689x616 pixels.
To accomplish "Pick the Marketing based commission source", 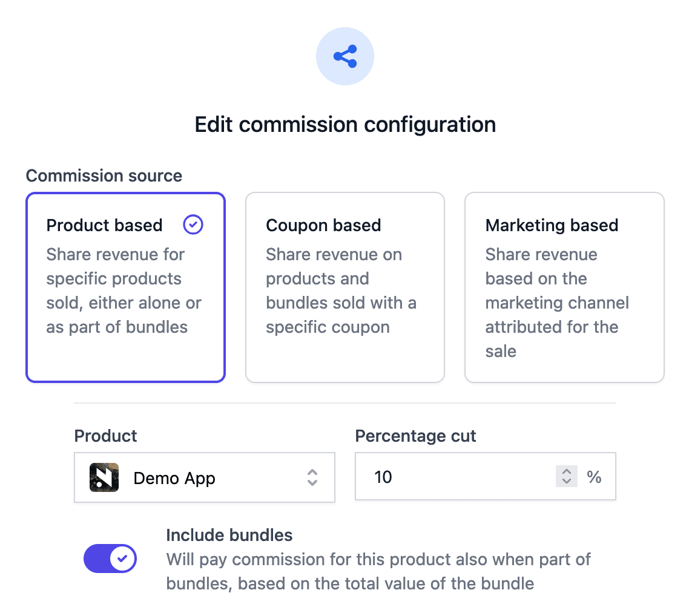I will point(564,287).
